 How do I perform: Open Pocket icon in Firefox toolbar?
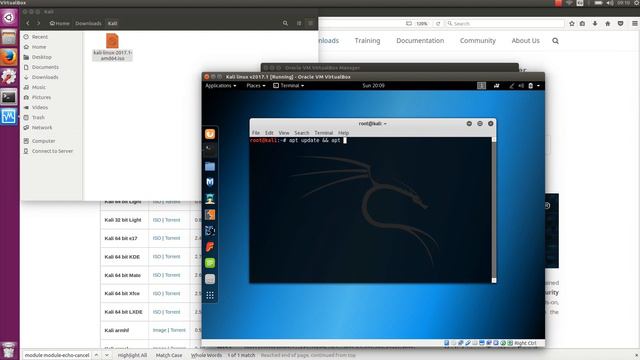[x=620, y=24]
